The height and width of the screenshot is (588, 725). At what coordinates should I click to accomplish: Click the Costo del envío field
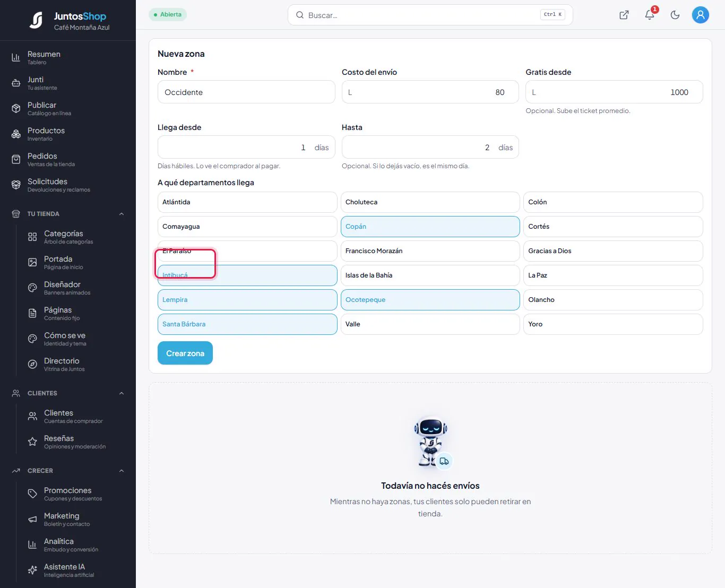pyautogui.click(x=430, y=92)
